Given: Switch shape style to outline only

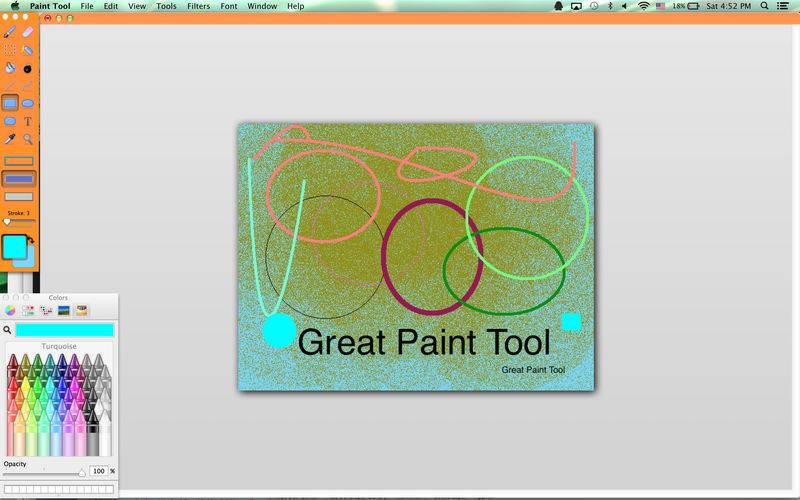Looking at the screenshot, I should [x=19, y=161].
